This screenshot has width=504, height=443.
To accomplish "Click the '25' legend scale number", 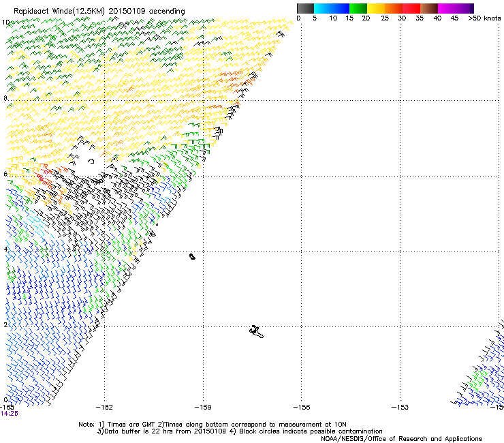I will (385, 18).
